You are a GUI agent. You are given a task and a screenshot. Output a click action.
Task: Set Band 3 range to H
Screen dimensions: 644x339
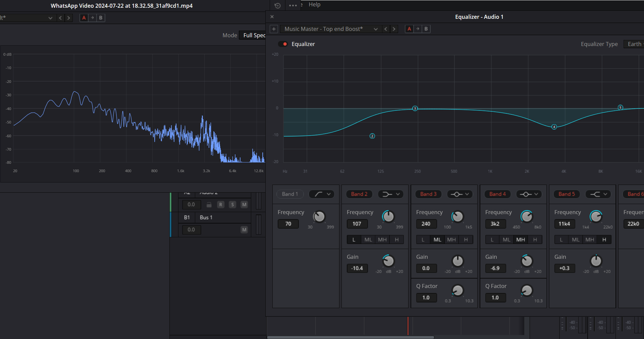click(466, 240)
